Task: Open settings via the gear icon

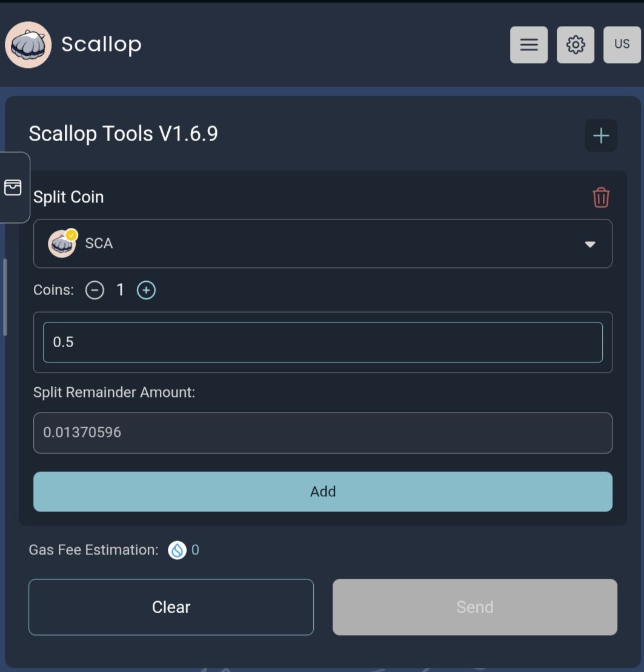Action: pyautogui.click(x=576, y=45)
